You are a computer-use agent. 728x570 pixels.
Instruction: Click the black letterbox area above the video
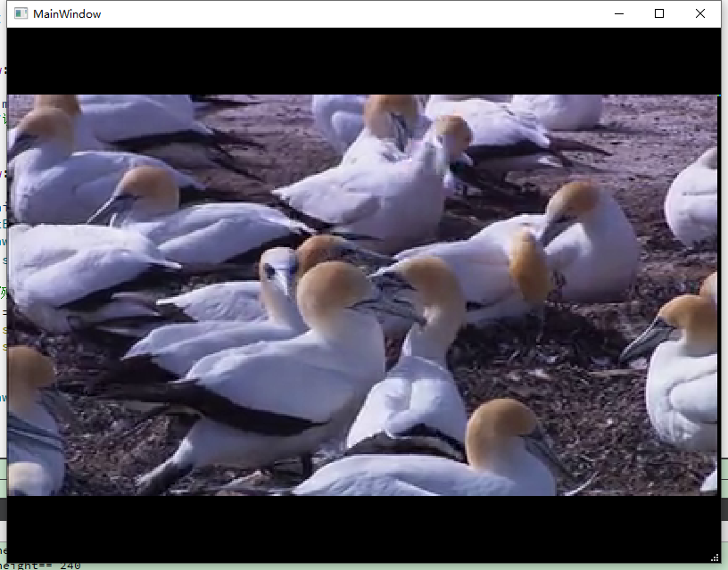pyautogui.click(x=357, y=61)
